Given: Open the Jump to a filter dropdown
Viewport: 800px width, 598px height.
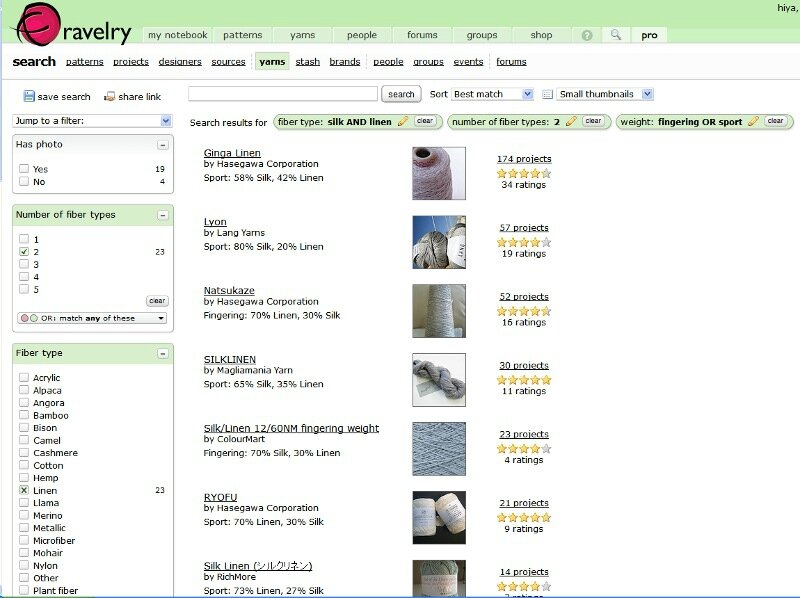Looking at the screenshot, I should coord(92,121).
